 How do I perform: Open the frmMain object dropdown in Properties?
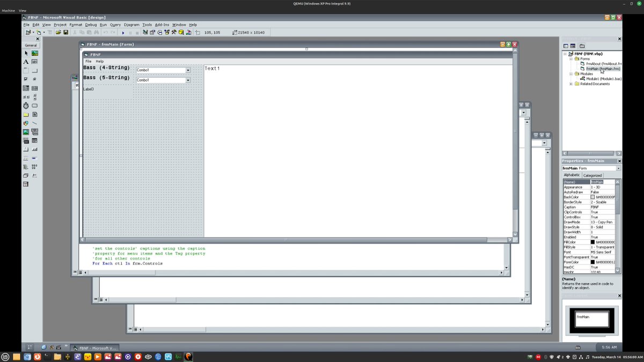pyautogui.click(x=618, y=168)
